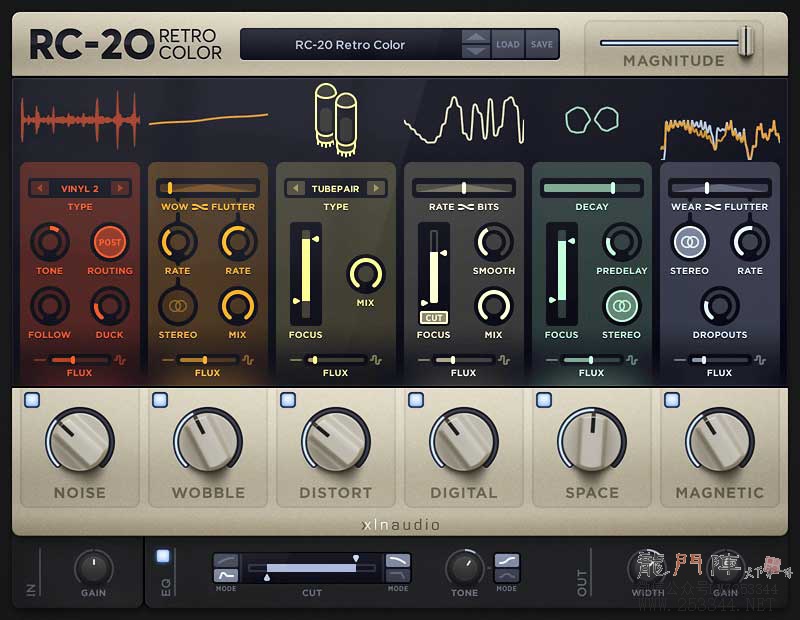Click the Space flux waveform shape icon

tap(632, 360)
